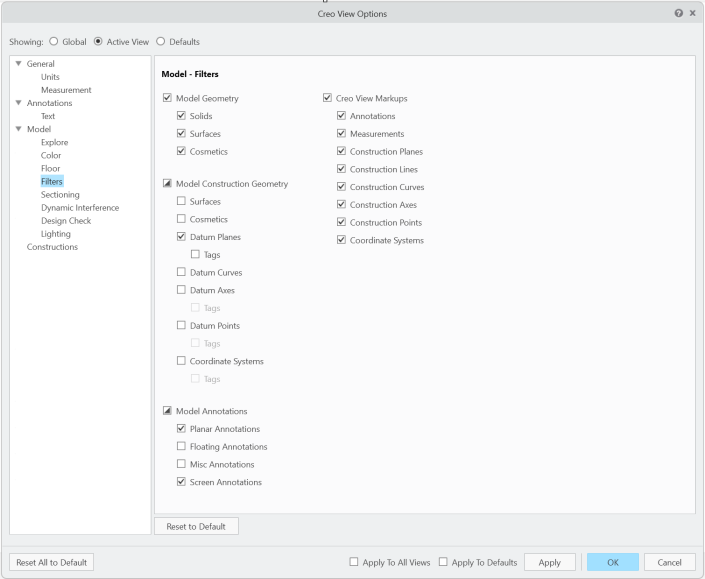Uncheck the Screen Annotations checkbox
Viewport: 705px width, 579px height.
pyautogui.click(x=181, y=481)
